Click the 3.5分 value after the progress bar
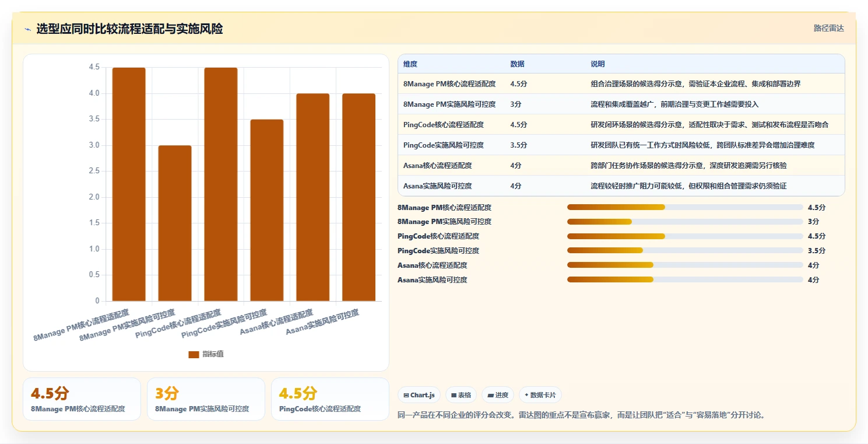The height and width of the screenshot is (444, 868). (817, 251)
